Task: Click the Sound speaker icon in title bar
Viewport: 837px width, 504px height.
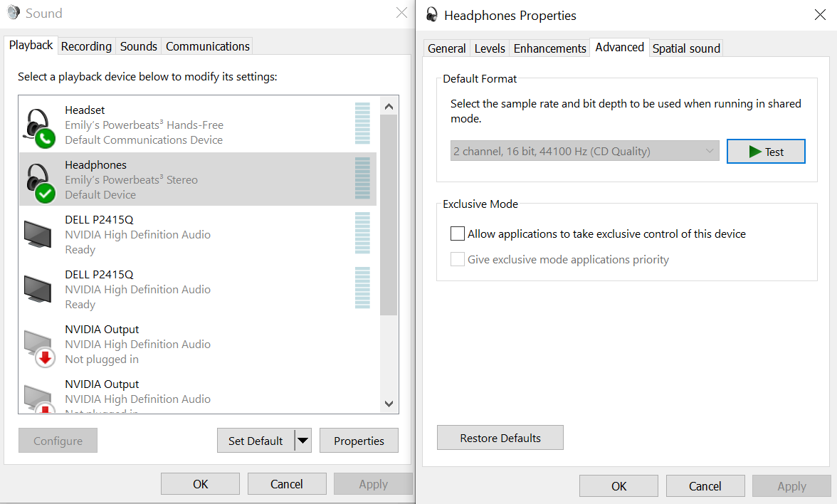Action: pos(14,13)
